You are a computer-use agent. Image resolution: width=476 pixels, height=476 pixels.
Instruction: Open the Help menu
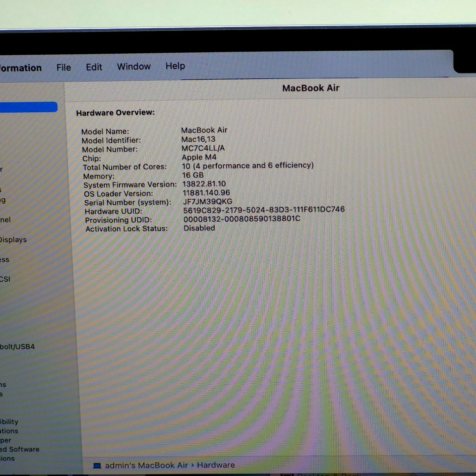[175, 66]
